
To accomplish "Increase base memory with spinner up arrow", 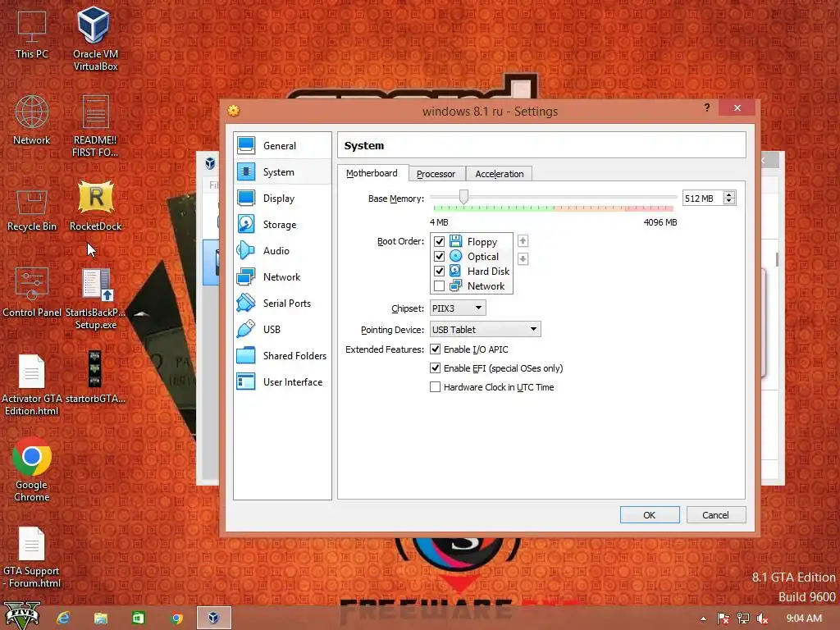I will 728,195.
